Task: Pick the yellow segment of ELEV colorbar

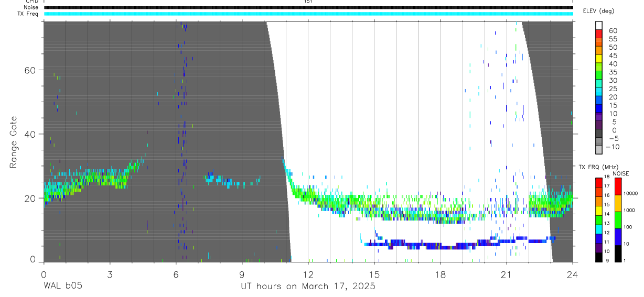Action: [599, 58]
